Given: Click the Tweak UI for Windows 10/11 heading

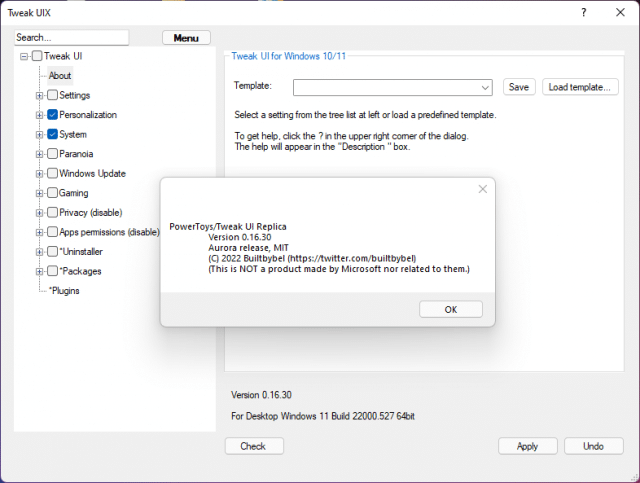Looking at the screenshot, I should (289, 56).
